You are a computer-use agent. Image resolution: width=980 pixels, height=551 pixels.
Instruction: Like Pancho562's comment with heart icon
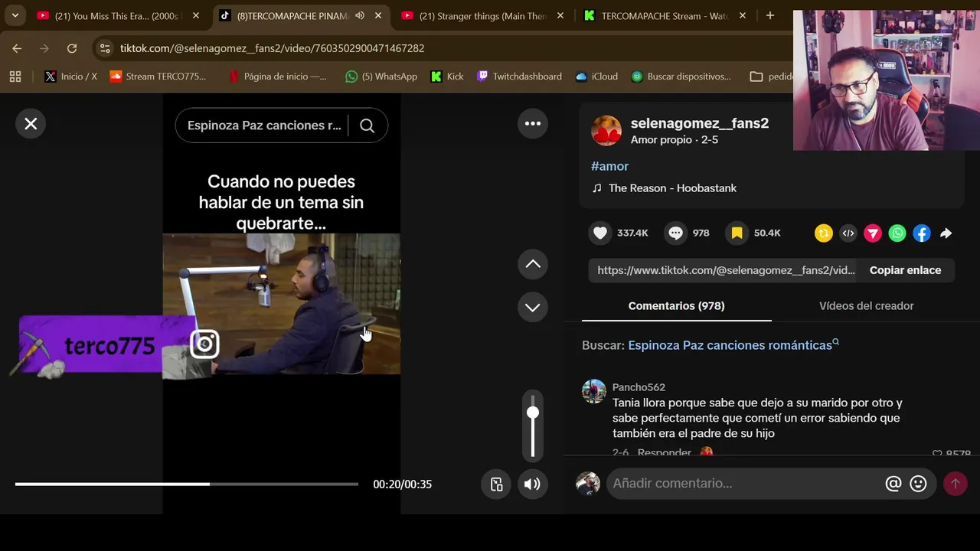937,454
